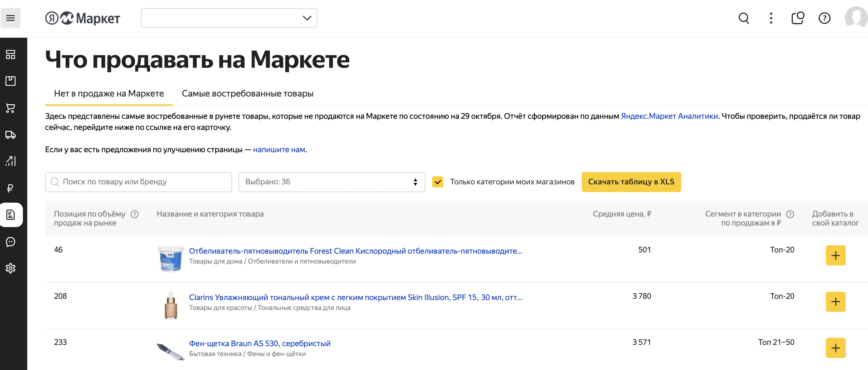Screen dimensions: 868x370
Task: Open the dashboard summary icon in sidebar
Action: tap(11, 54)
